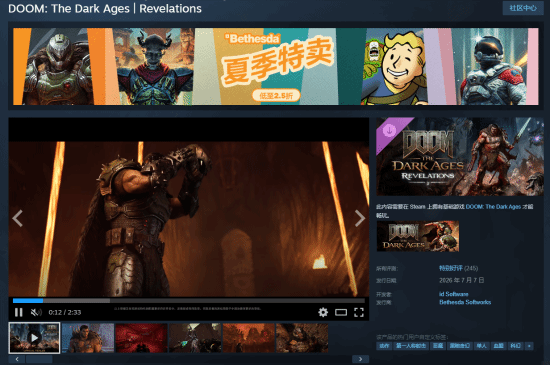Open publisher Bethesda Softworks page

point(465,302)
